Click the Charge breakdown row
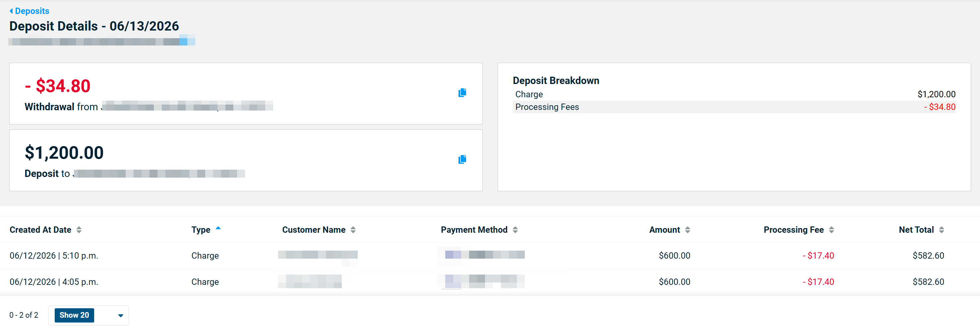Viewport: 980px width, 329px height. (x=734, y=94)
